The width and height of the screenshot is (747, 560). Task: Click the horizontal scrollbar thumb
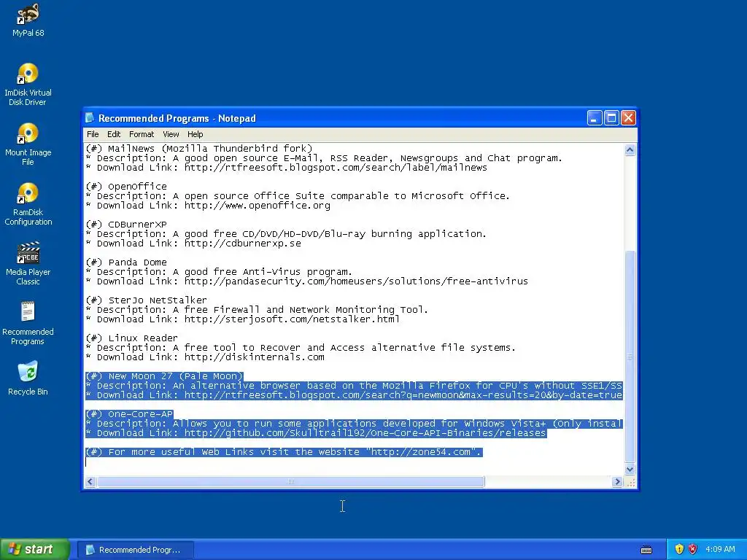coord(290,481)
